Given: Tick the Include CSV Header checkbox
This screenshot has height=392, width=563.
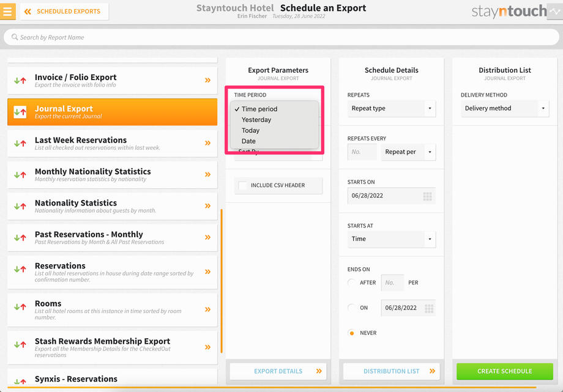Looking at the screenshot, I should [x=243, y=185].
